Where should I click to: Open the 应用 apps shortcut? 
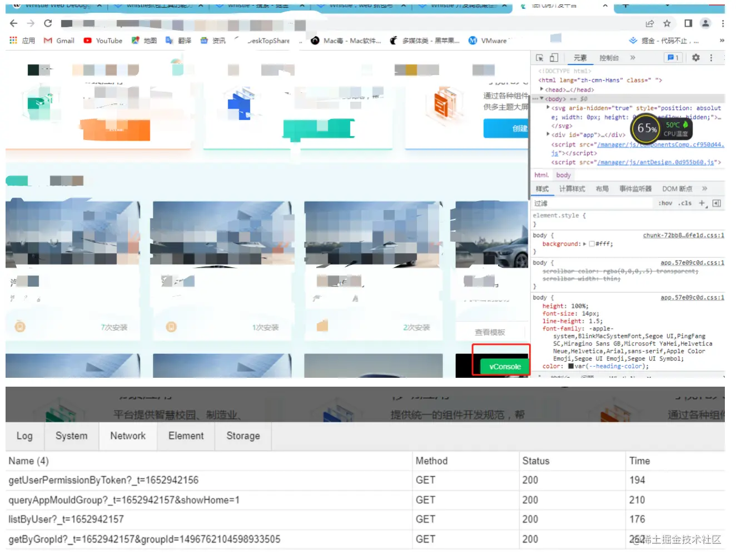22,41
